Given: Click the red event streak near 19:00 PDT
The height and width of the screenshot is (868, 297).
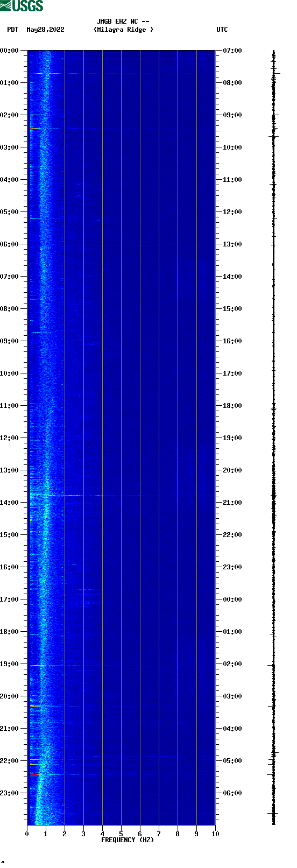Looking at the screenshot, I should [x=36, y=666].
